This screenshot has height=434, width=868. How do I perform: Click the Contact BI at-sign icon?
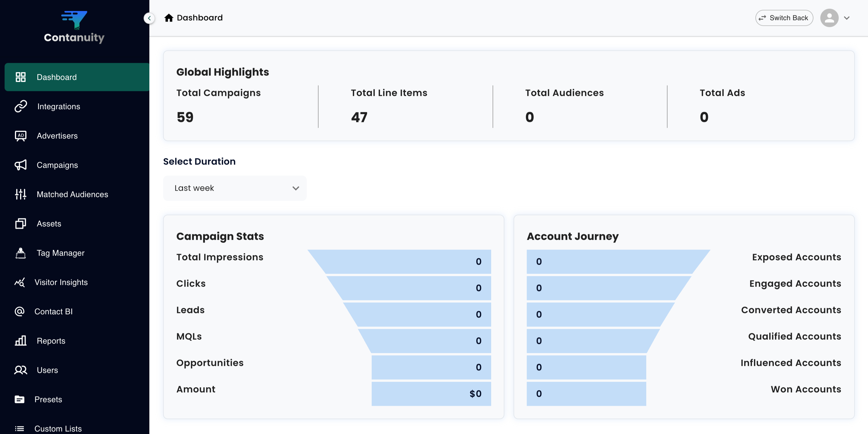pos(20,311)
